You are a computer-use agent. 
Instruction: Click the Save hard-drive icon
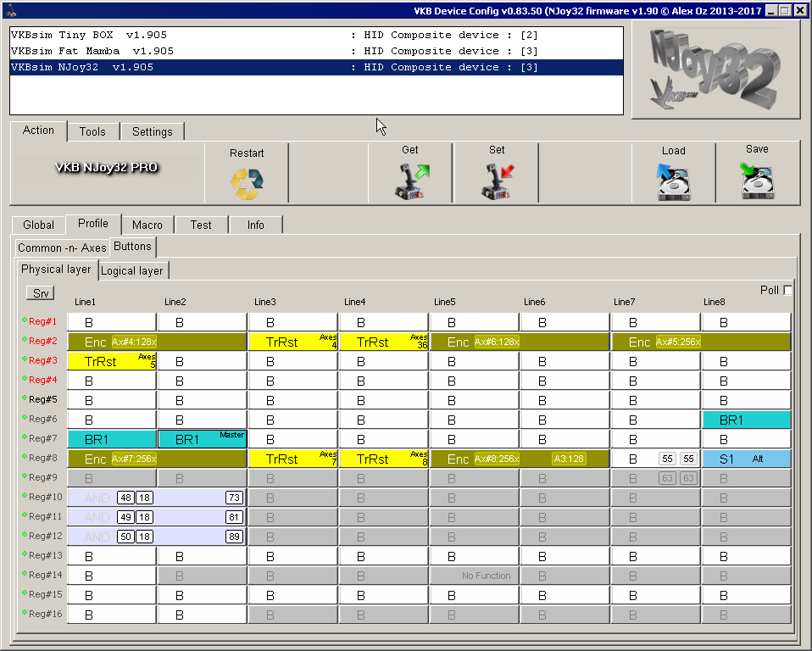[757, 181]
